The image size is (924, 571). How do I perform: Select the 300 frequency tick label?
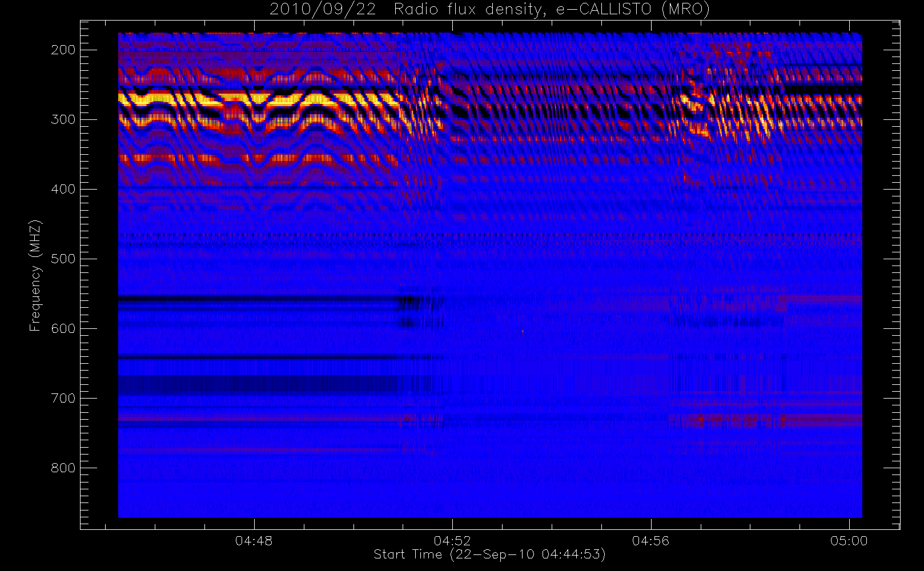(x=63, y=119)
